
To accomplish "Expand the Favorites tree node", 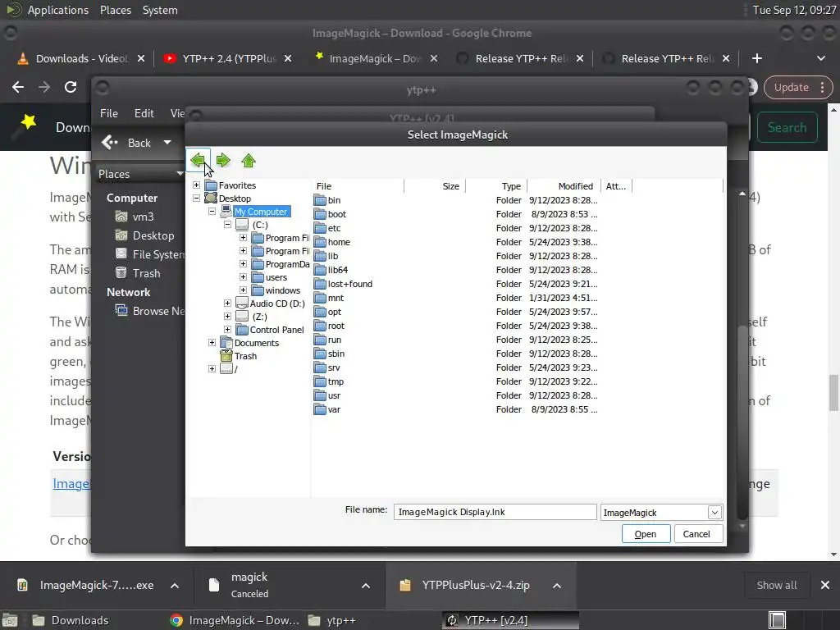I will tap(197, 185).
